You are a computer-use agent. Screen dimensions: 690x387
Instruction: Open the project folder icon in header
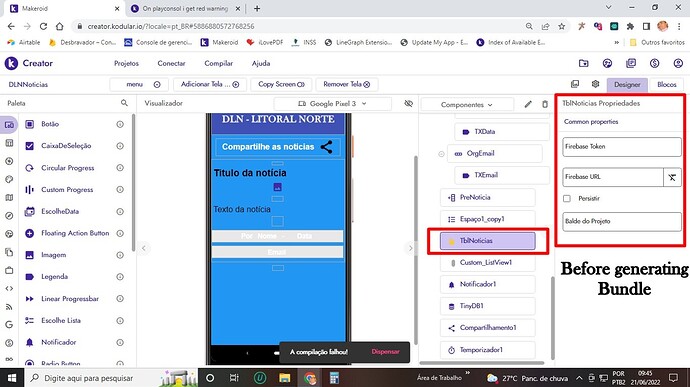click(584, 63)
